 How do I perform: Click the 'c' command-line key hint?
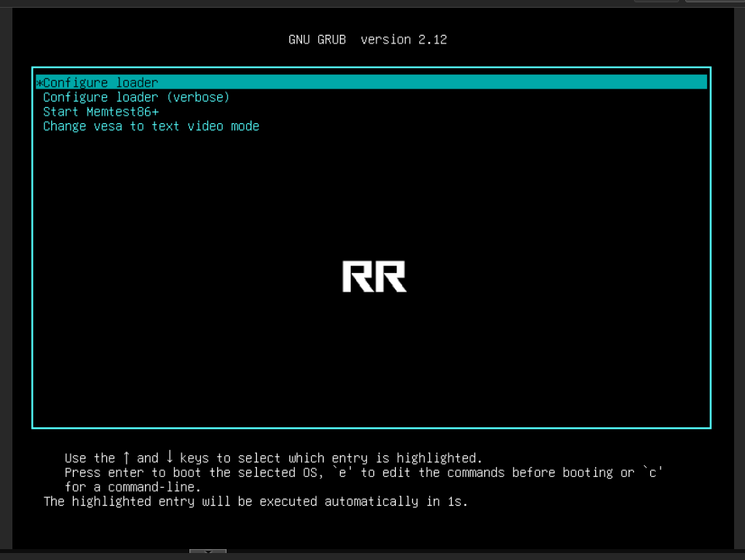(653, 472)
